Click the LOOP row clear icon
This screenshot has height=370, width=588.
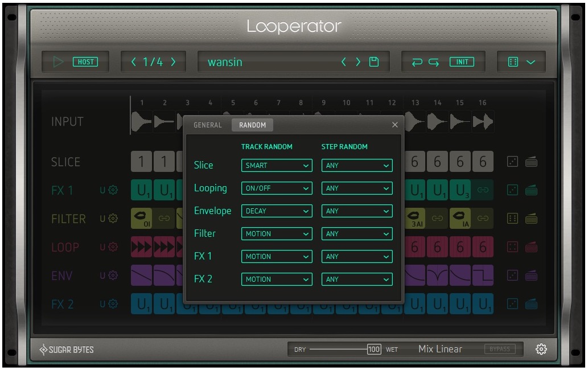(531, 247)
